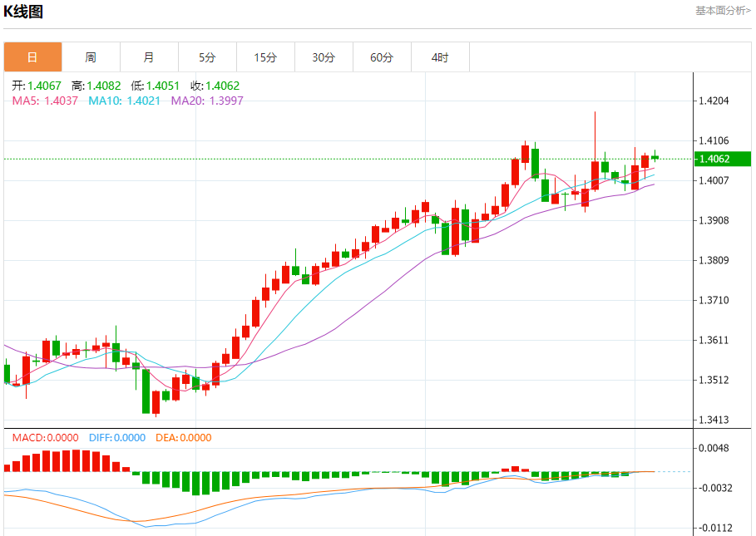Click the 1.3809 price axis label
This screenshot has width=756, height=536.
[714, 261]
